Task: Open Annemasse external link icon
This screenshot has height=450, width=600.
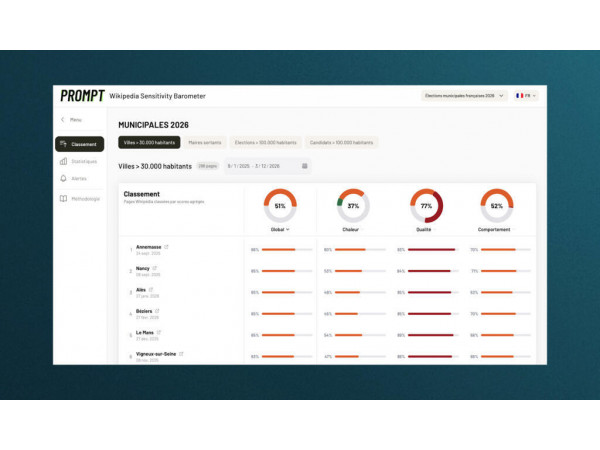Action: [x=166, y=246]
